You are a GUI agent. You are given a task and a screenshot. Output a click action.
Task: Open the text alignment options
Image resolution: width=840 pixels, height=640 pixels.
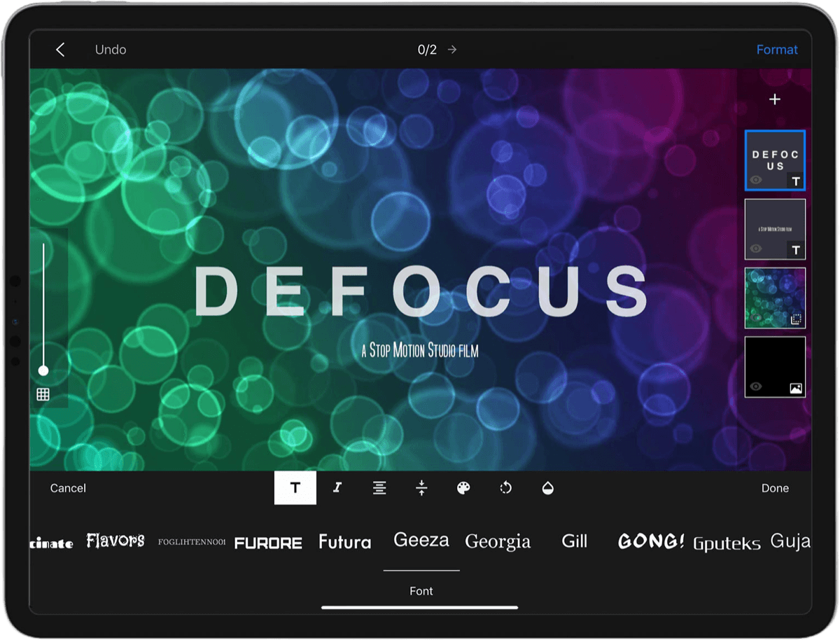[x=379, y=488]
